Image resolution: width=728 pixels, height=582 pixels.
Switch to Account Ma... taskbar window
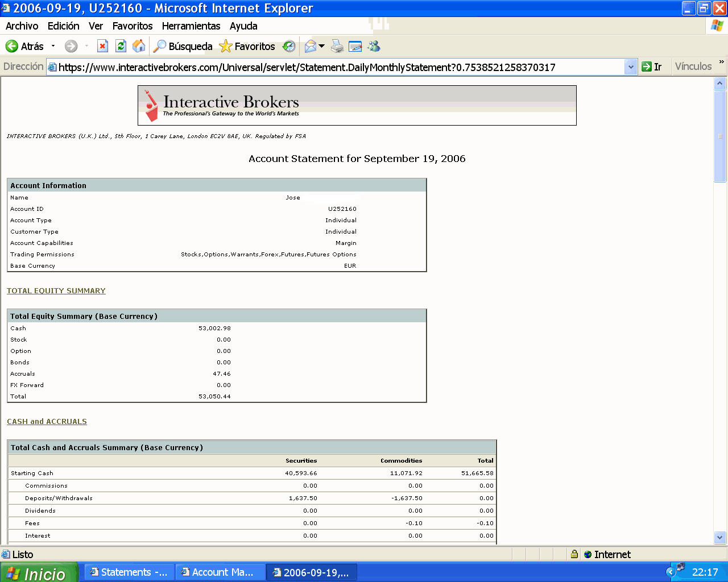(x=221, y=572)
